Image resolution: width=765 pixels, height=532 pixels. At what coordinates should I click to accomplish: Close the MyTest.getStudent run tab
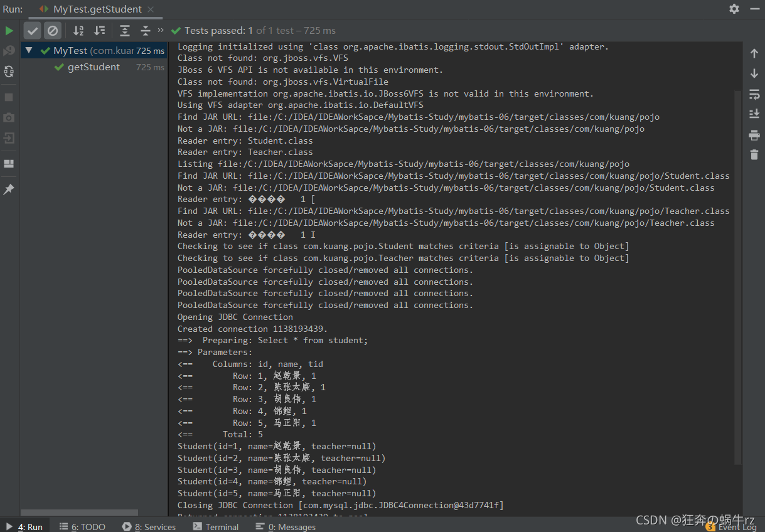click(151, 9)
